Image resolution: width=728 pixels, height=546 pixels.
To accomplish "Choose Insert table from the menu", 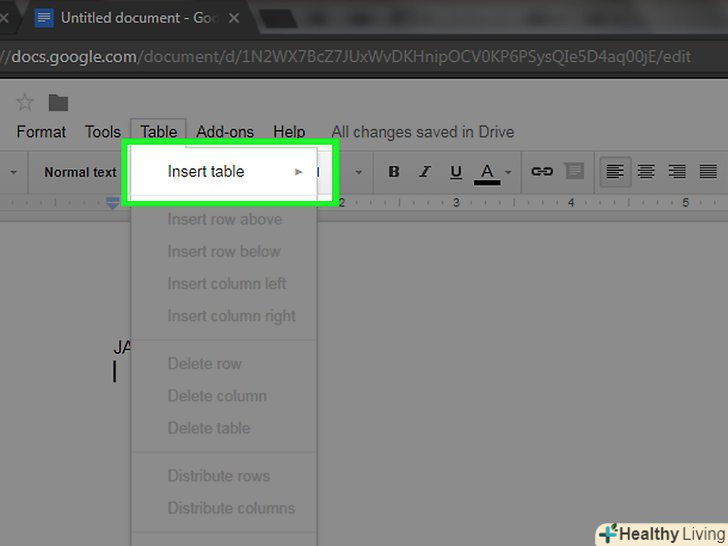I will pos(224,171).
